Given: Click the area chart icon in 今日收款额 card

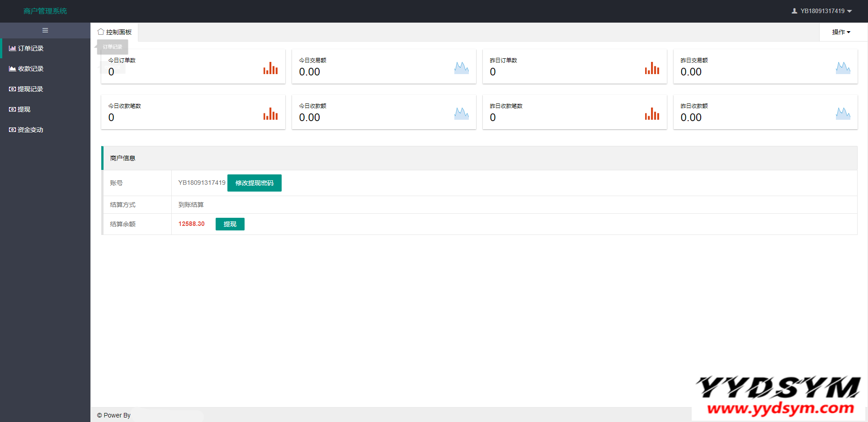Looking at the screenshot, I should click(x=461, y=114).
